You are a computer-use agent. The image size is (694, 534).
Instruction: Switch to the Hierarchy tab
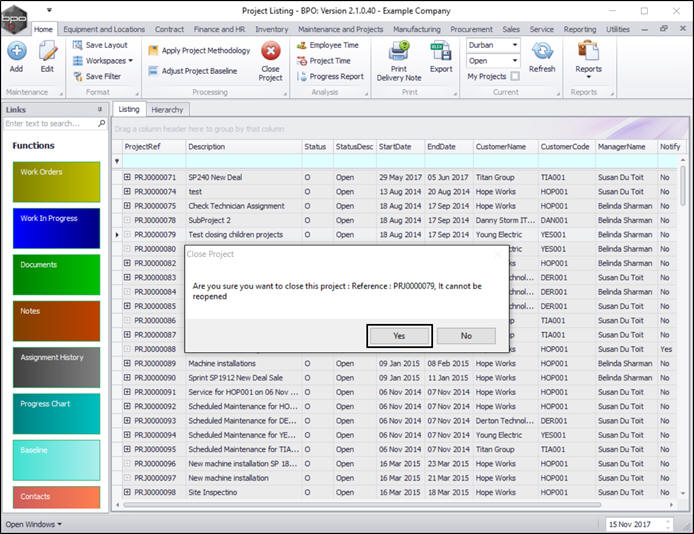pos(167,110)
